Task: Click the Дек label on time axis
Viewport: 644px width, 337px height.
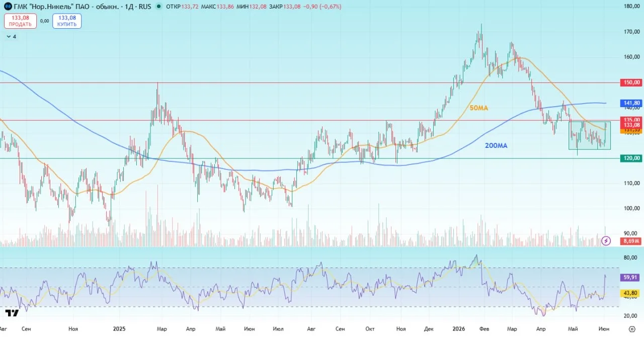Action: (429, 328)
